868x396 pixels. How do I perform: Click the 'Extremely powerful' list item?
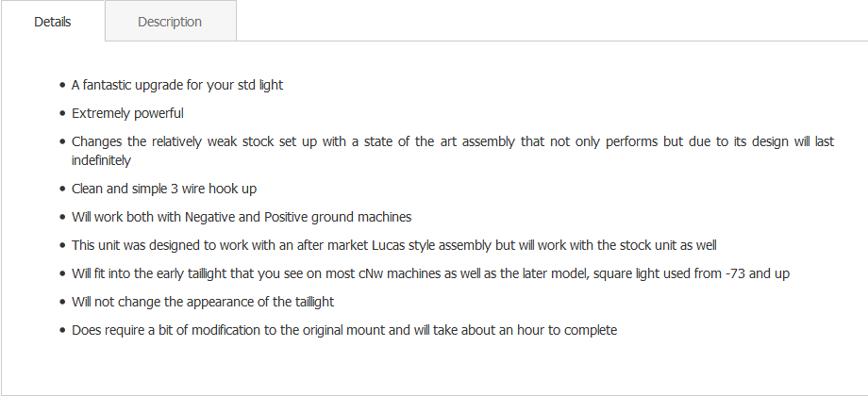pyautogui.click(x=127, y=113)
